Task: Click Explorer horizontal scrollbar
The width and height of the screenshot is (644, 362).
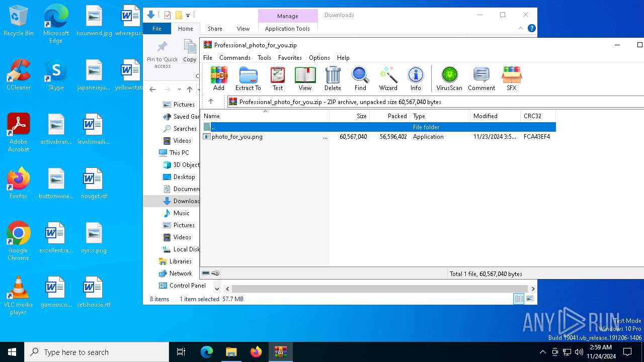Action: tap(380, 289)
